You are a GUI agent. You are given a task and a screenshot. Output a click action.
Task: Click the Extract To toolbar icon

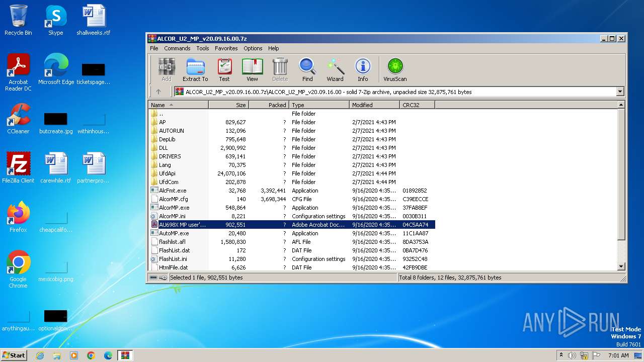195,69
